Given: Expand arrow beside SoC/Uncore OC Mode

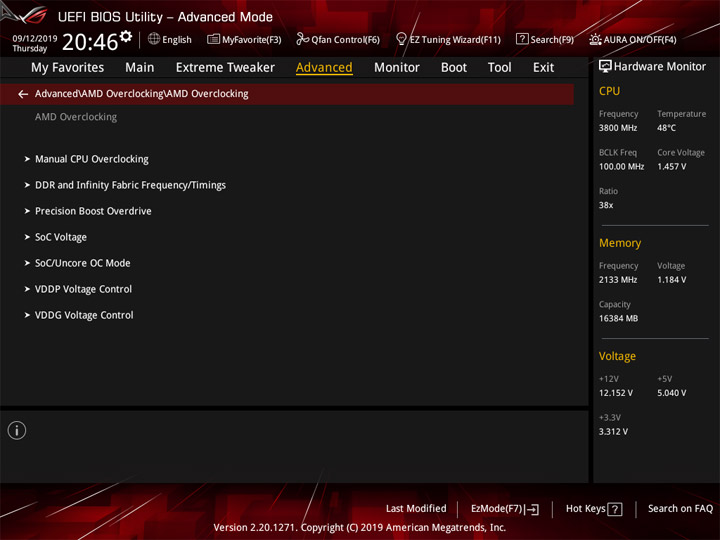Looking at the screenshot, I should coord(27,263).
